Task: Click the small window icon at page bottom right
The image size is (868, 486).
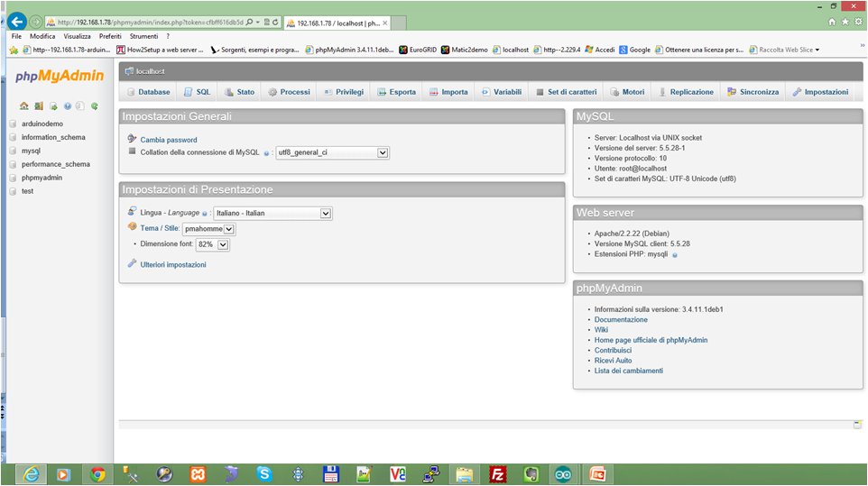Action: coord(857,425)
